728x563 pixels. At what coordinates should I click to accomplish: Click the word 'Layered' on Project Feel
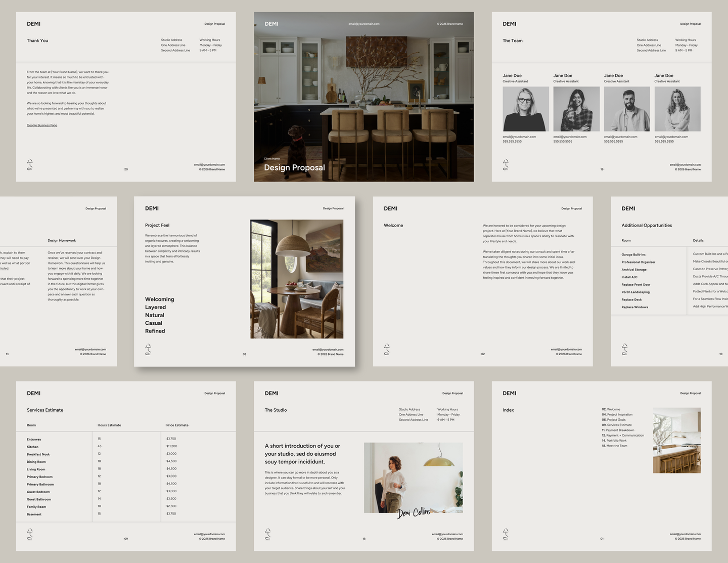pos(155,307)
